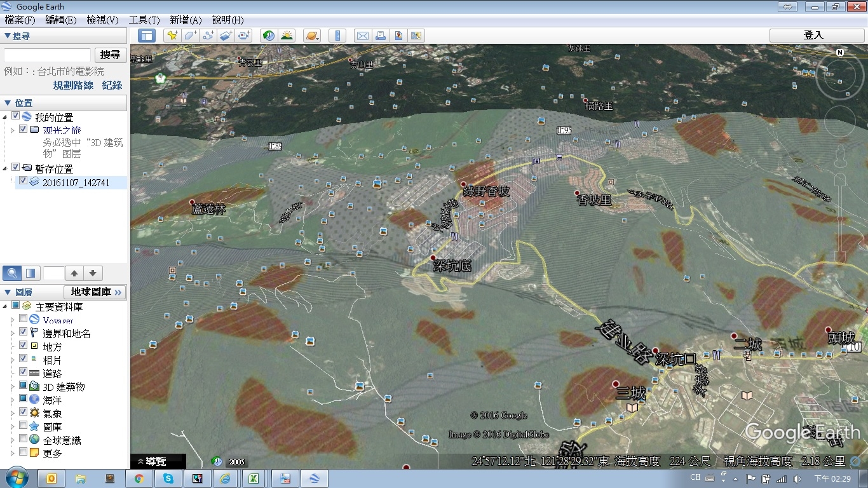Open the 檢視(V) menu
This screenshot has width=868, height=488.
click(x=102, y=20)
